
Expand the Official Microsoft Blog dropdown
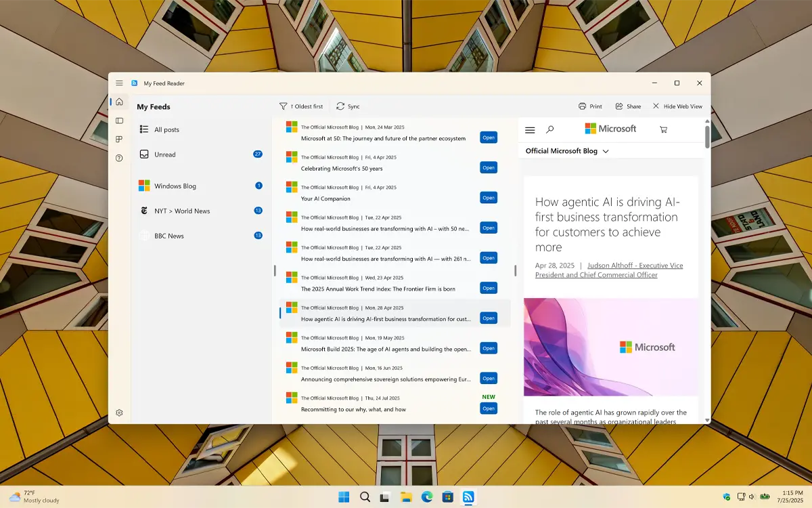click(x=567, y=151)
